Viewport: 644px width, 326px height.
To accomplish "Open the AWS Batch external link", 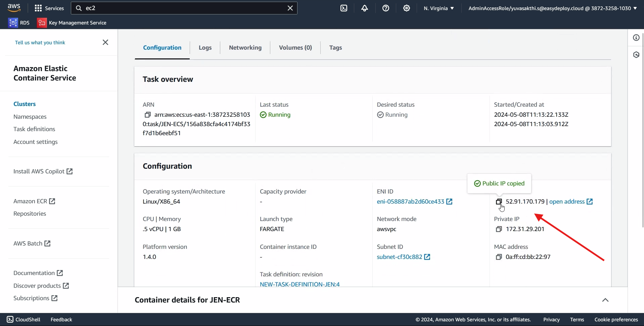I will click(32, 243).
